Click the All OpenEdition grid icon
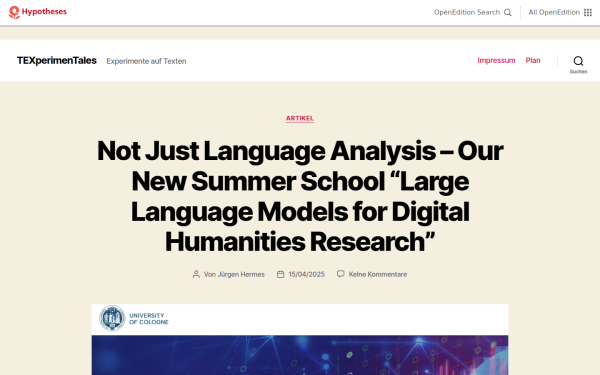 coord(588,13)
